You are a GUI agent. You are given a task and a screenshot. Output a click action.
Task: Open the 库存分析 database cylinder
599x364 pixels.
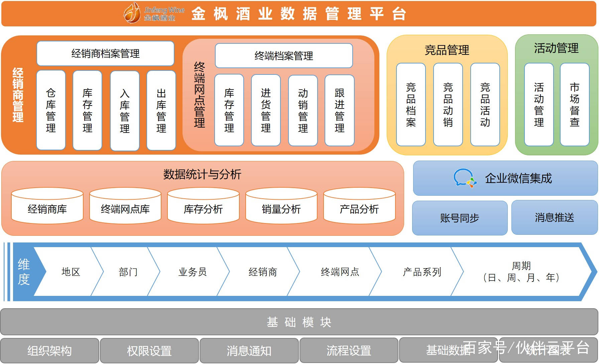[x=203, y=205]
